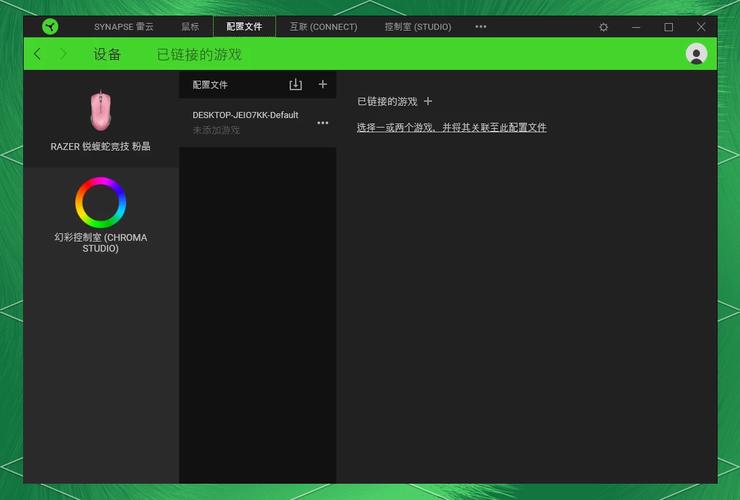740x500 pixels.
Task: Select the pink Razer mouse device
Action: [101, 111]
